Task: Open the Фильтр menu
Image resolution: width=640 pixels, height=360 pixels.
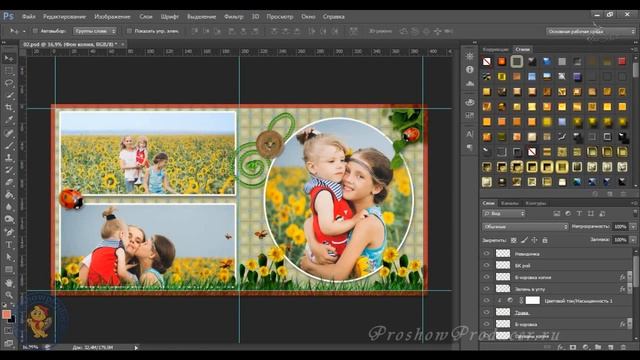Action: click(233, 17)
